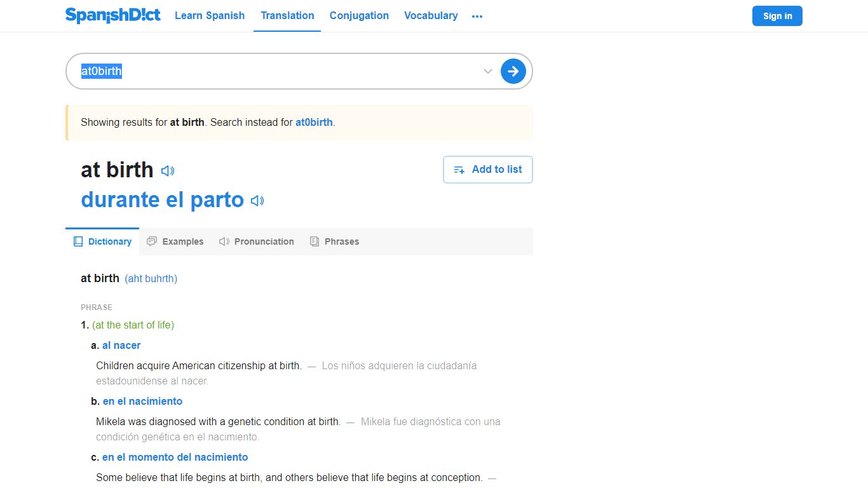Viewport: 868px width, 488px height.
Task: Open "en el momento del nacimiento" link
Action: point(175,457)
